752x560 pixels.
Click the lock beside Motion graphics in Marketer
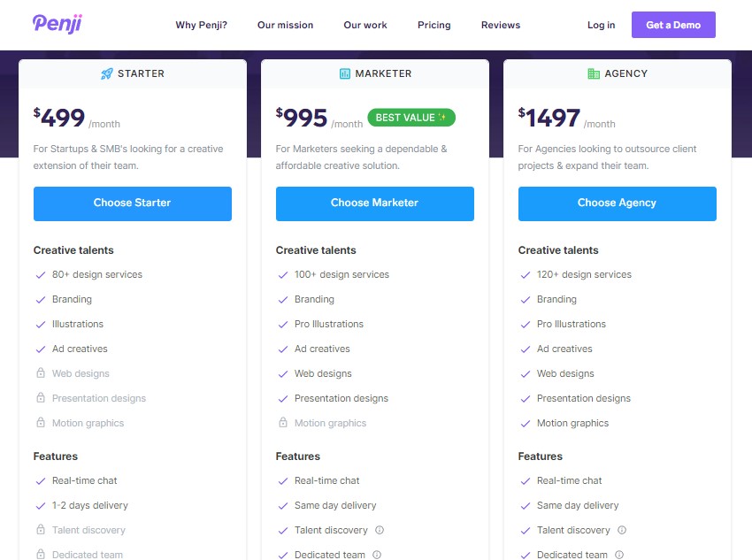[x=283, y=423]
